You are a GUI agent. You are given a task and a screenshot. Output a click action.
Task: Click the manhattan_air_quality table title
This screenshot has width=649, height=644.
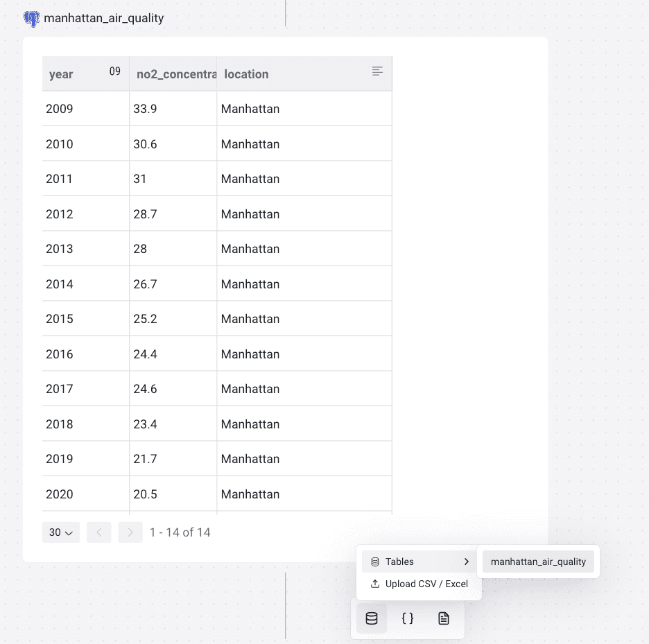[104, 18]
